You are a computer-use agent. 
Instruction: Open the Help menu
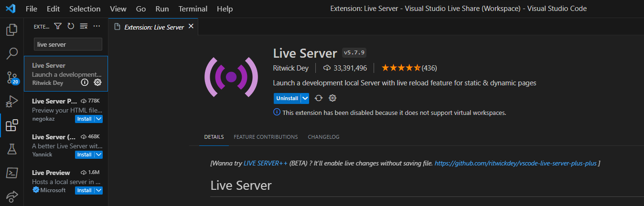[x=225, y=9]
